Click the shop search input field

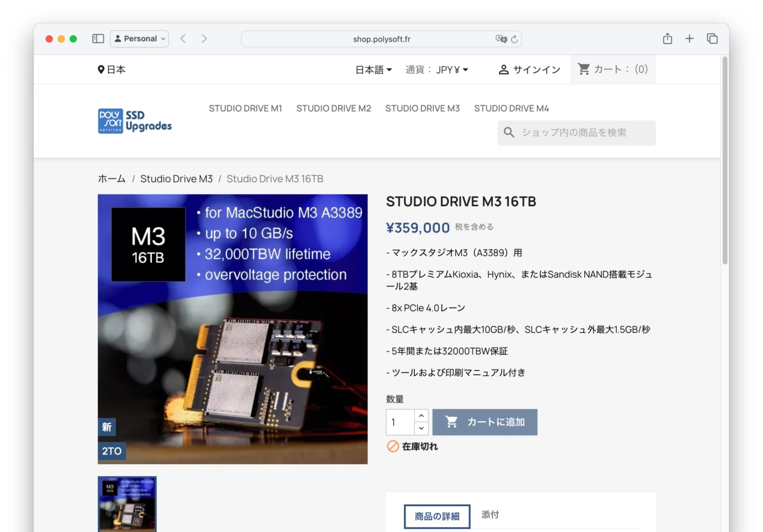[584, 133]
